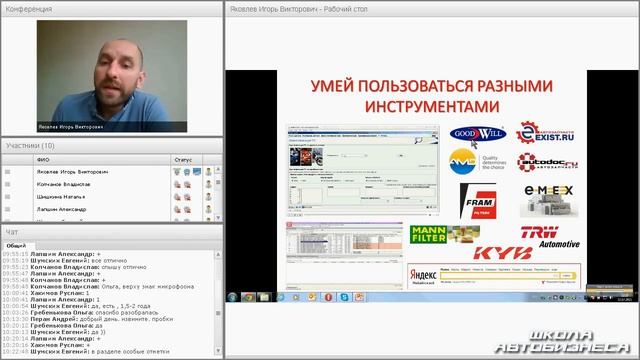Screen dimensions: 640x360
Task: Click first status icon for Колчанов Владислав
Action: [177, 184]
